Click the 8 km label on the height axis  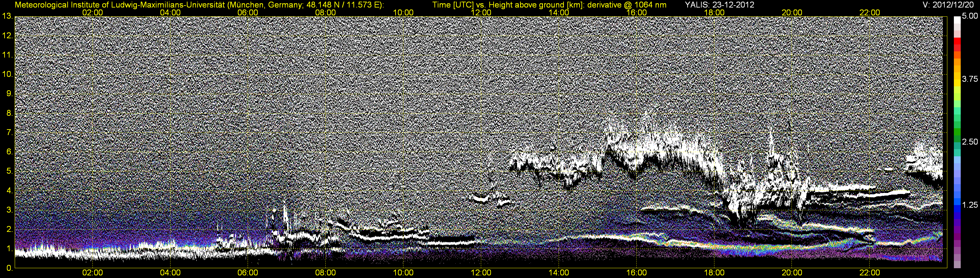click(9, 113)
